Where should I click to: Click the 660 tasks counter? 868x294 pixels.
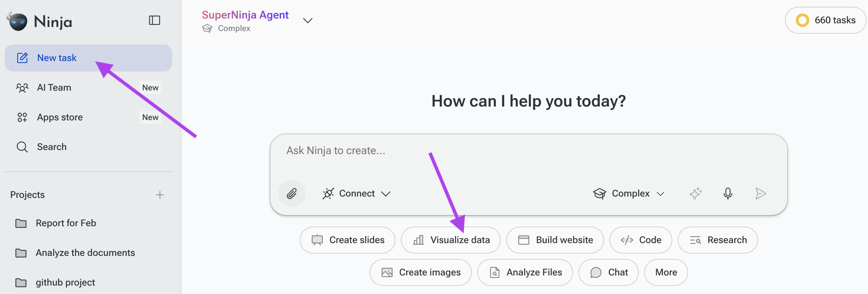[825, 20]
